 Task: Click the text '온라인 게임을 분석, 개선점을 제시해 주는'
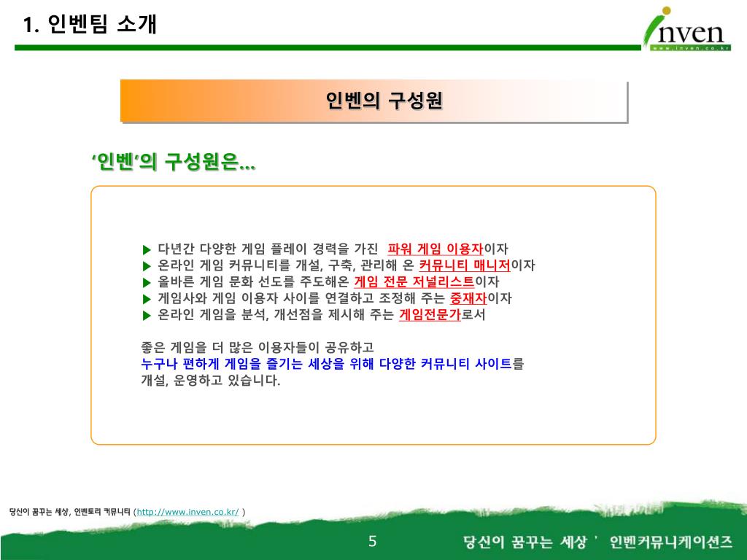(276, 315)
